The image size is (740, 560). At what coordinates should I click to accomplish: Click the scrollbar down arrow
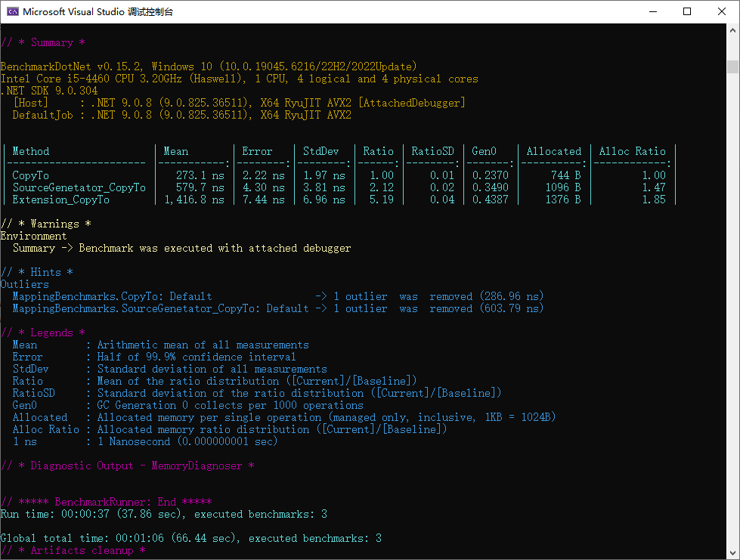(x=732, y=553)
